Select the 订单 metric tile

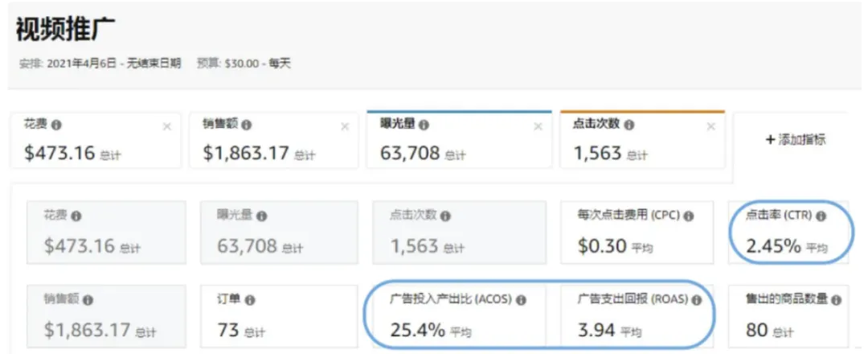[279, 316]
